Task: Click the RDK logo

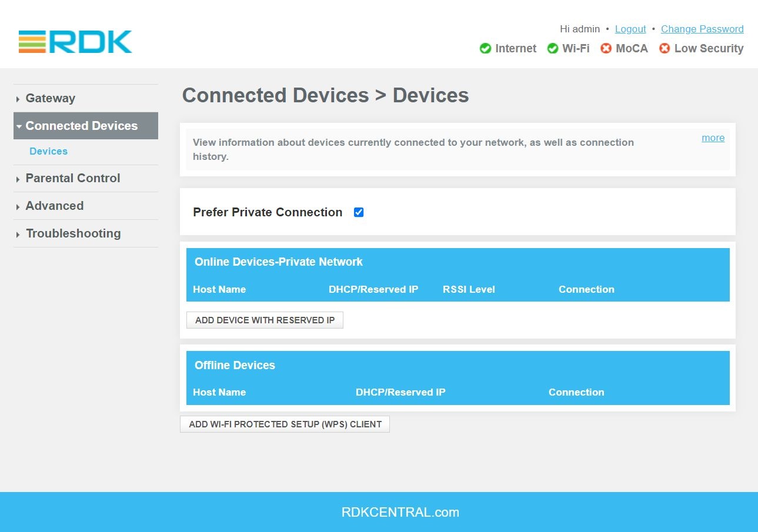Action: (75, 42)
